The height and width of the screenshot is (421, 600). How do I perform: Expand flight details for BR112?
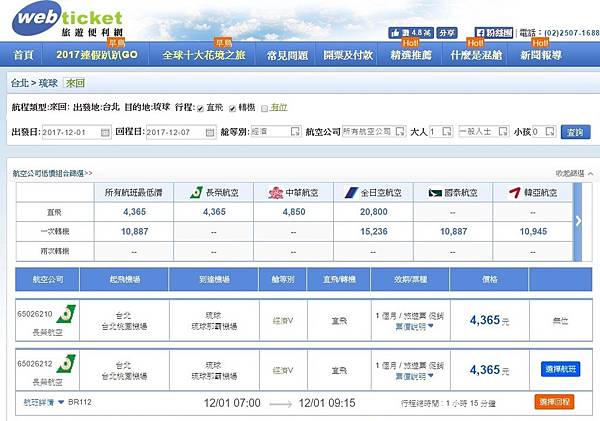coord(43,402)
